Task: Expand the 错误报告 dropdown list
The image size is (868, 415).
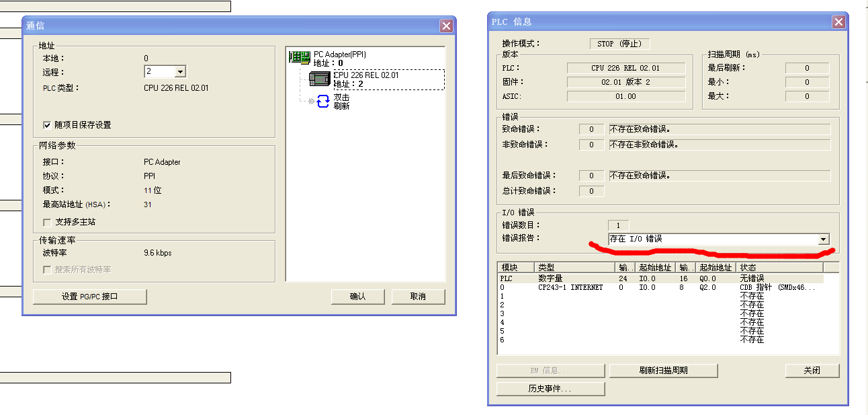Action: (x=823, y=239)
